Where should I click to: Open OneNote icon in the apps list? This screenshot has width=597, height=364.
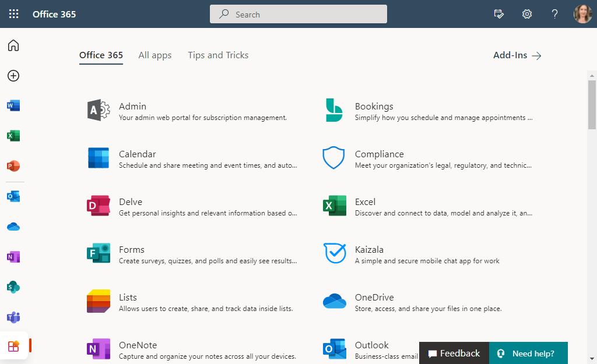(x=99, y=349)
